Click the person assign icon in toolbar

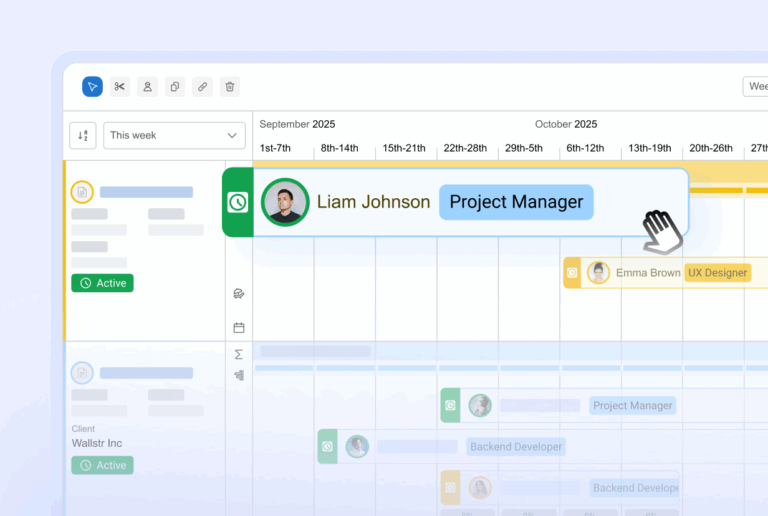[x=147, y=87]
